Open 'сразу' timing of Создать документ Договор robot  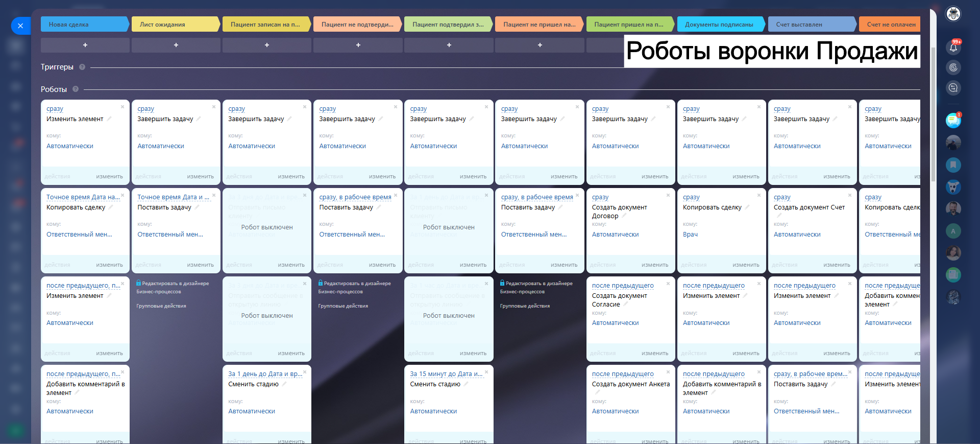[600, 197]
